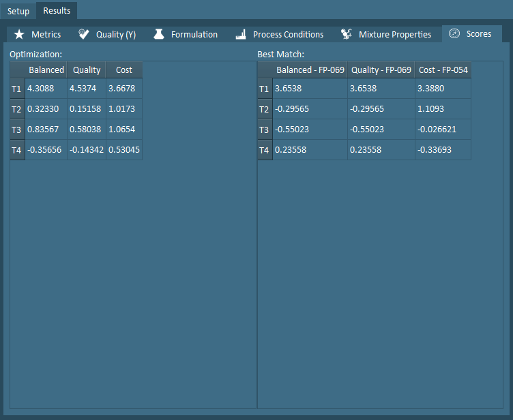The image size is (513, 420).
Task: Open the Metrics tab
Action: click(x=38, y=34)
